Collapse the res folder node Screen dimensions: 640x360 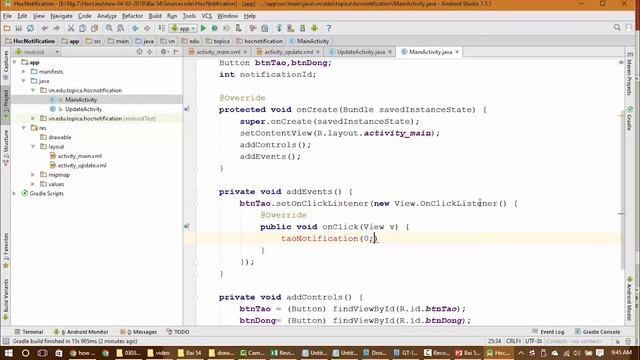click(24, 128)
